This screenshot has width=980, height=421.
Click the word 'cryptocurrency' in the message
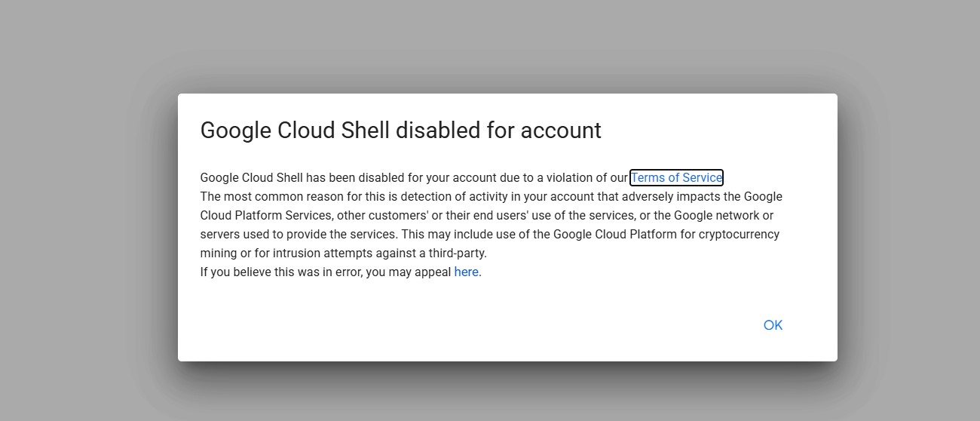[x=739, y=235]
